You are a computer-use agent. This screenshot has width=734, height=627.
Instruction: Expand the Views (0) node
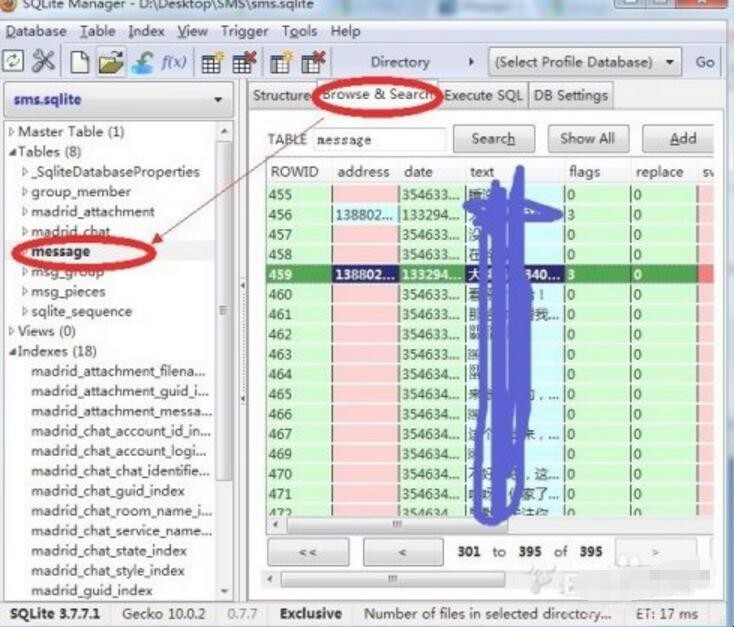[11, 331]
